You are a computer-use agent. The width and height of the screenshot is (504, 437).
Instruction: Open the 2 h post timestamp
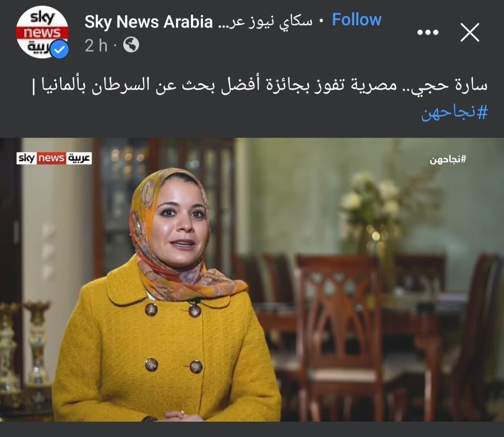[x=96, y=45]
